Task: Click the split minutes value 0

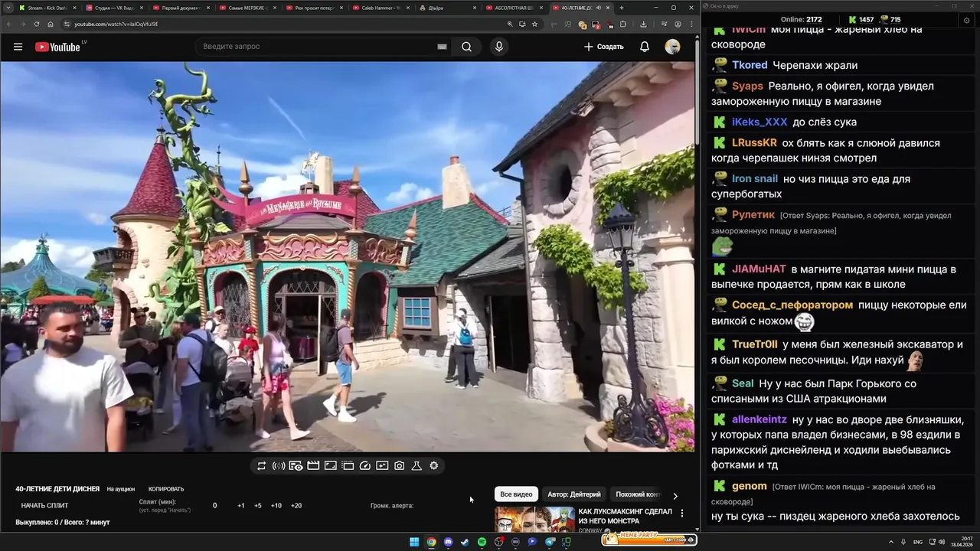Action: (214, 506)
